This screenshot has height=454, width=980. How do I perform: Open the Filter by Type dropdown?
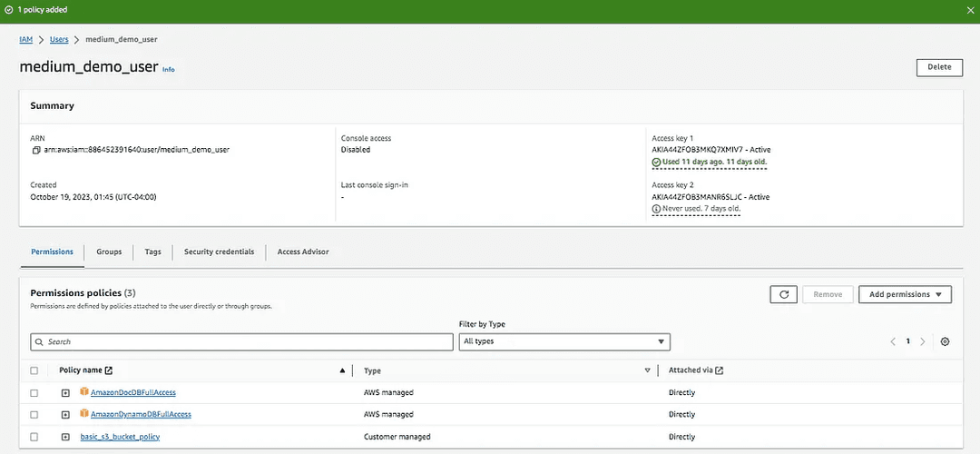[564, 341]
